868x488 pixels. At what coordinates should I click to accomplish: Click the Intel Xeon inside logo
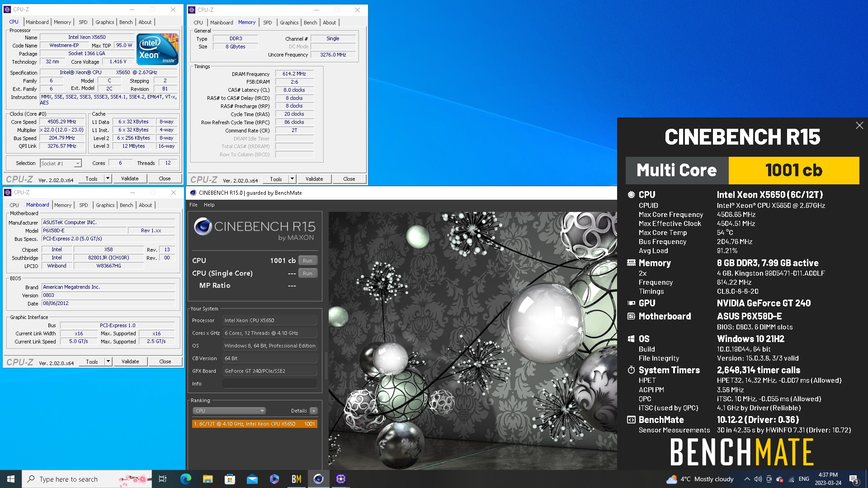(157, 49)
